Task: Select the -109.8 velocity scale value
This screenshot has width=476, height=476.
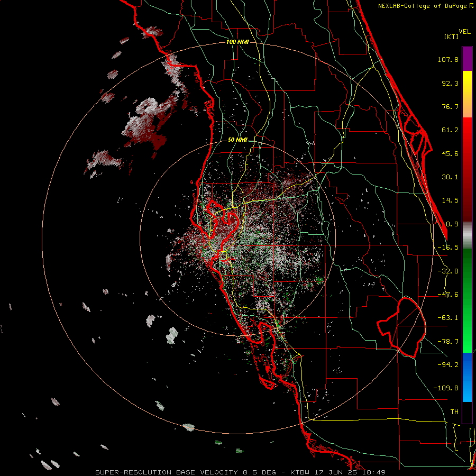Action: pyautogui.click(x=446, y=388)
